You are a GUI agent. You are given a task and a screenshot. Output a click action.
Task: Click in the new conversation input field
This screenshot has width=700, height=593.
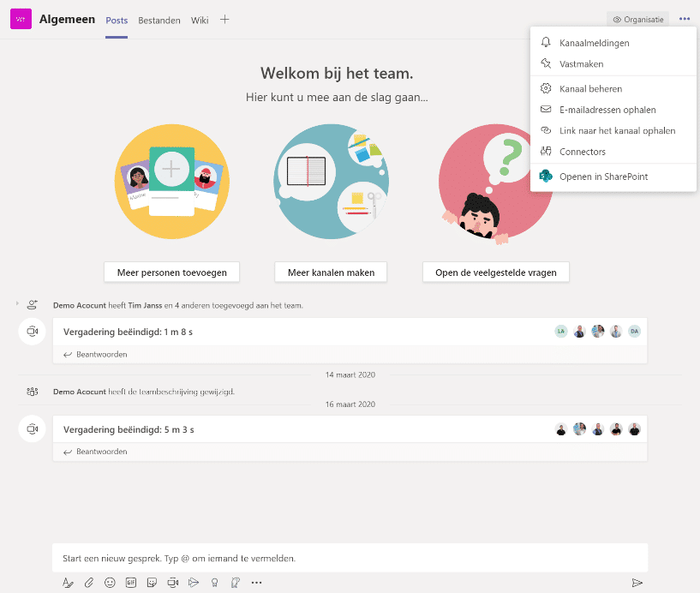click(350, 558)
